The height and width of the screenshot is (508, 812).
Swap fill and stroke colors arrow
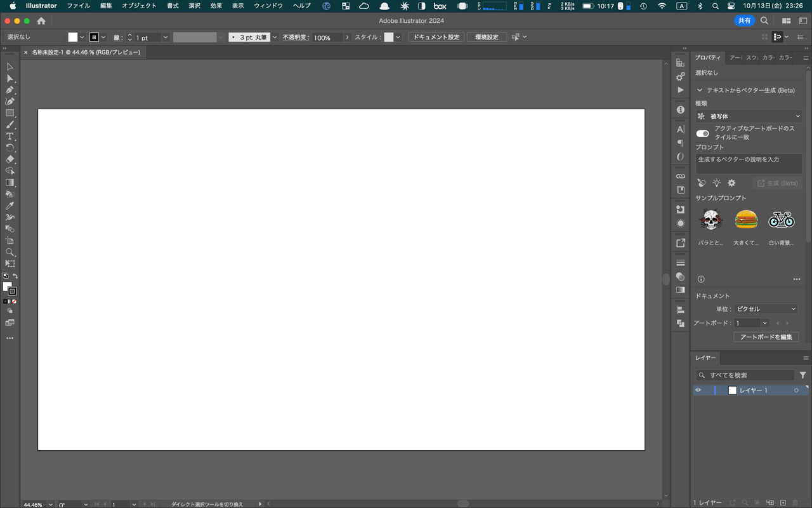(x=15, y=276)
